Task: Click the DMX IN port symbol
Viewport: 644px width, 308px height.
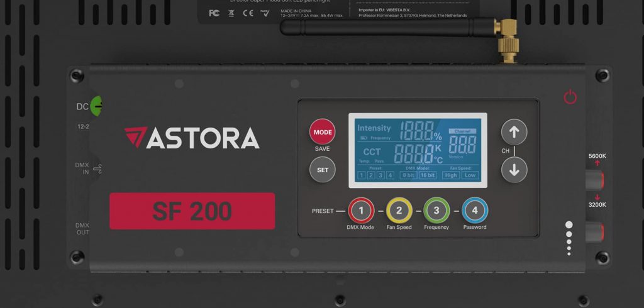Action: point(97,169)
